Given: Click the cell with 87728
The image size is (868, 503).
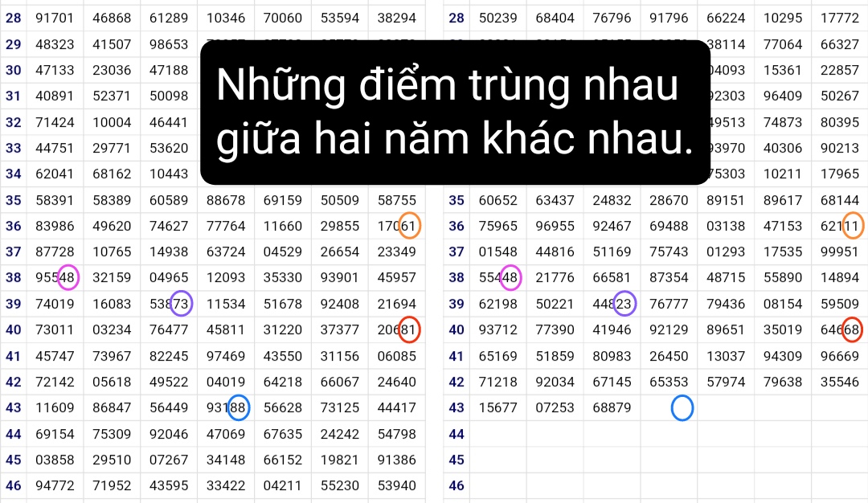Looking at the screenshot, I should pos(55,251).
